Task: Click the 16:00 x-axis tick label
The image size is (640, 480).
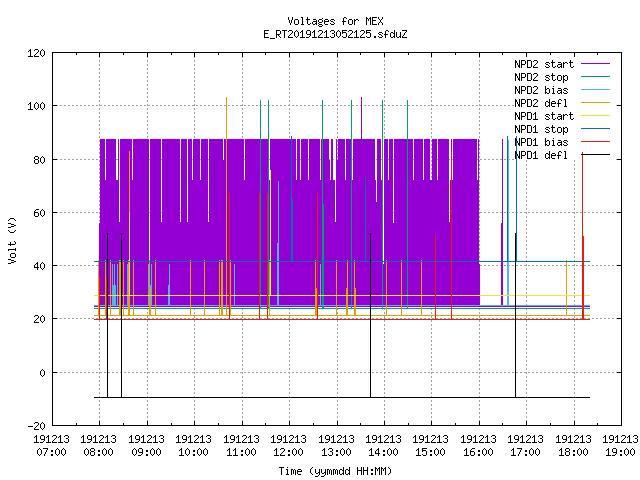Action: pyautogui.click(x=478, y=452)
